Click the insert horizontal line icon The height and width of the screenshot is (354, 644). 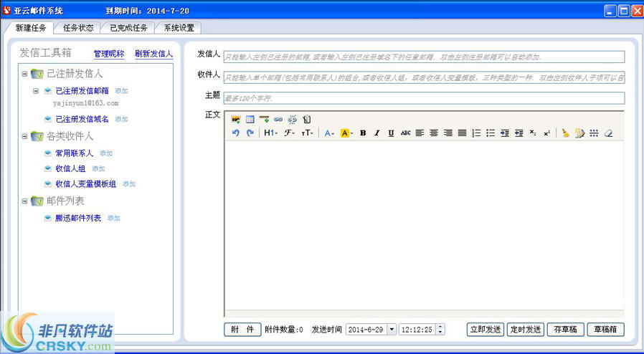tap(264, 120)
